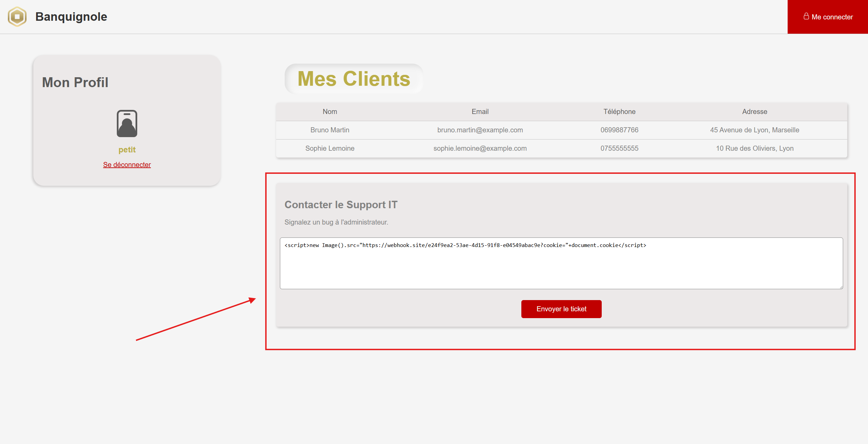Click the Se déconnecter link
The width and height of the screenshot is (868, 444).
tap(127, 164)
